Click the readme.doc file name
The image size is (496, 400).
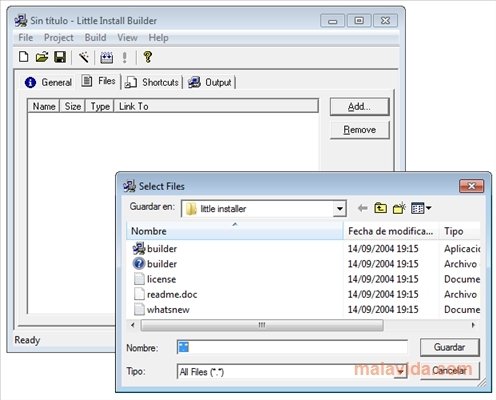[x=172, y=294]
